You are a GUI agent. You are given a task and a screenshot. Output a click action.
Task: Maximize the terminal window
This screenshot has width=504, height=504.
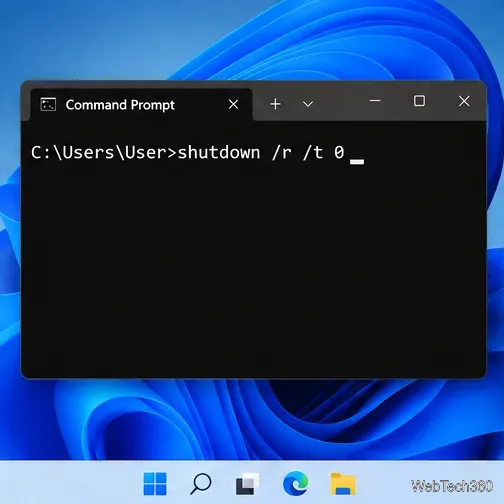coord(419,101)
